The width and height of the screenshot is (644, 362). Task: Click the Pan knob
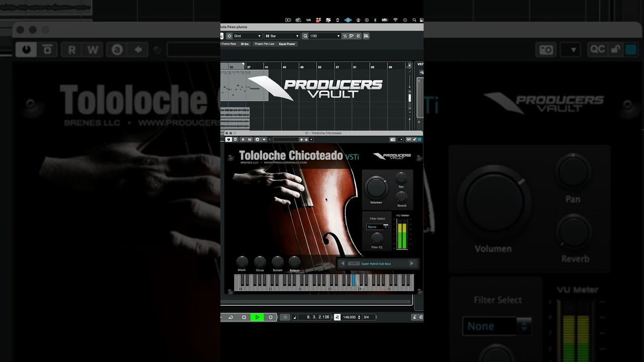(401, 178)
